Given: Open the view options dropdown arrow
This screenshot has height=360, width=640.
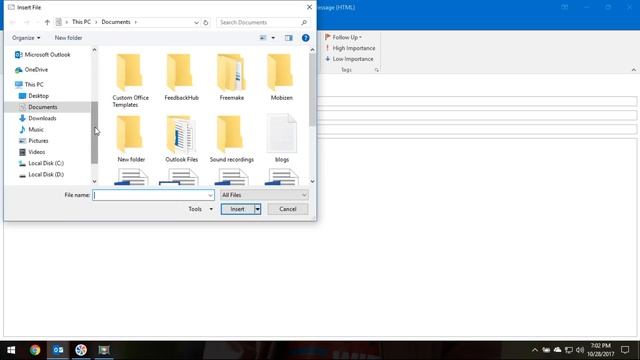Looking at the screenshot, I should click(273, 38).
